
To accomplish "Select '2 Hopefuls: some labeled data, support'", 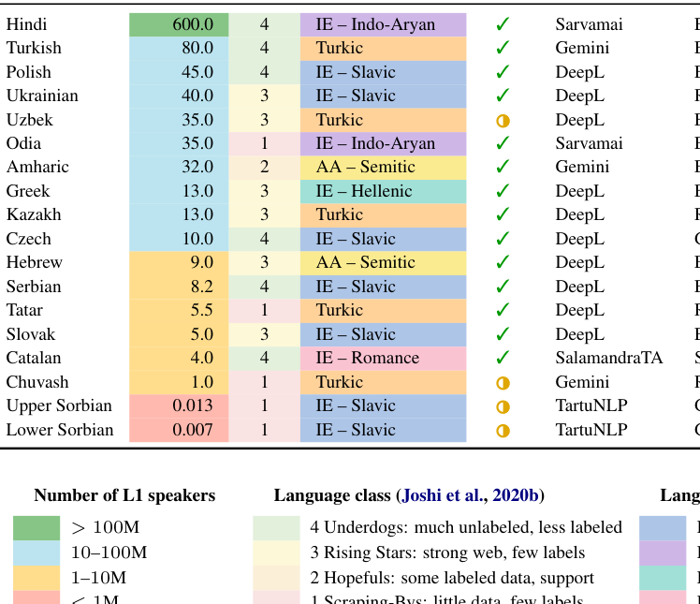I will [x=452, y=578].
